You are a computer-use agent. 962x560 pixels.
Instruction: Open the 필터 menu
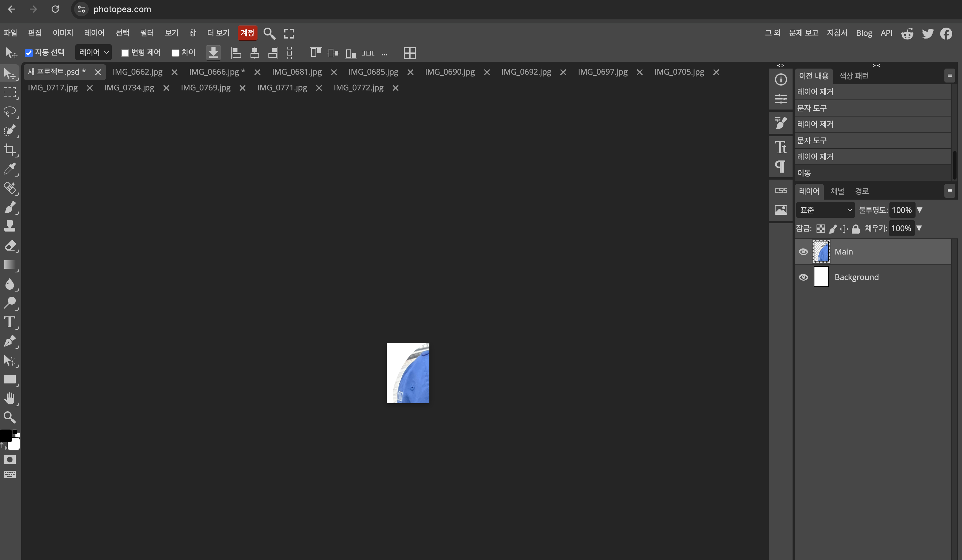(147, 33)
